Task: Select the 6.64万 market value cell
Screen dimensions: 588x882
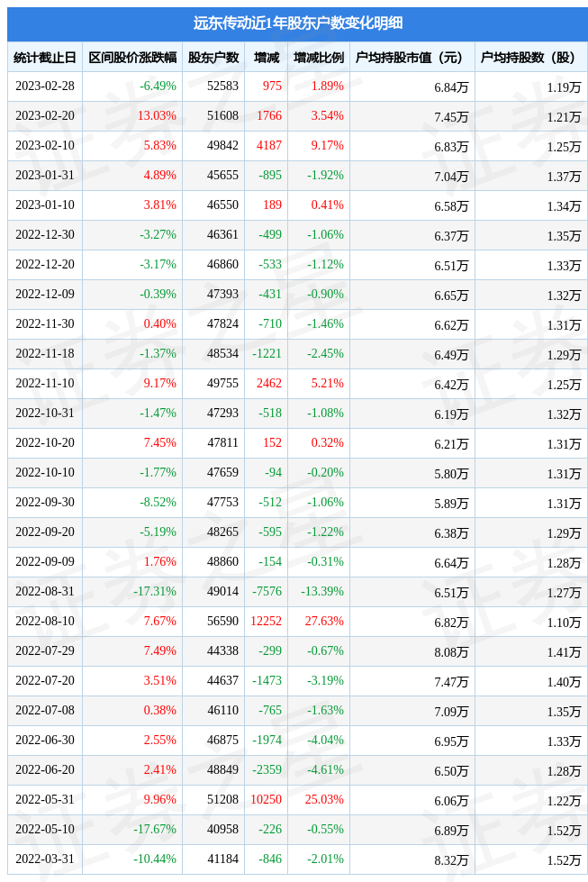Action: point(451,564)
